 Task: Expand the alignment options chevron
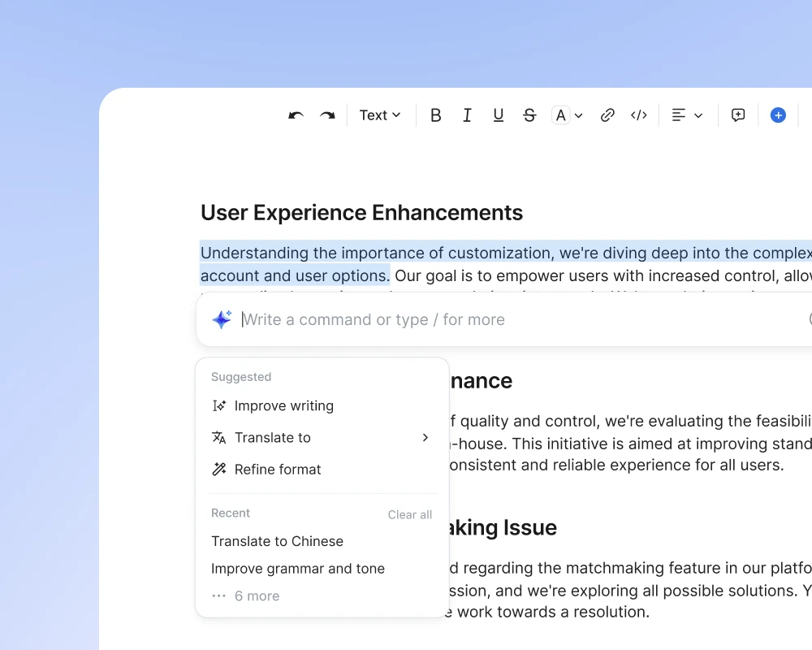coord(698,115)
